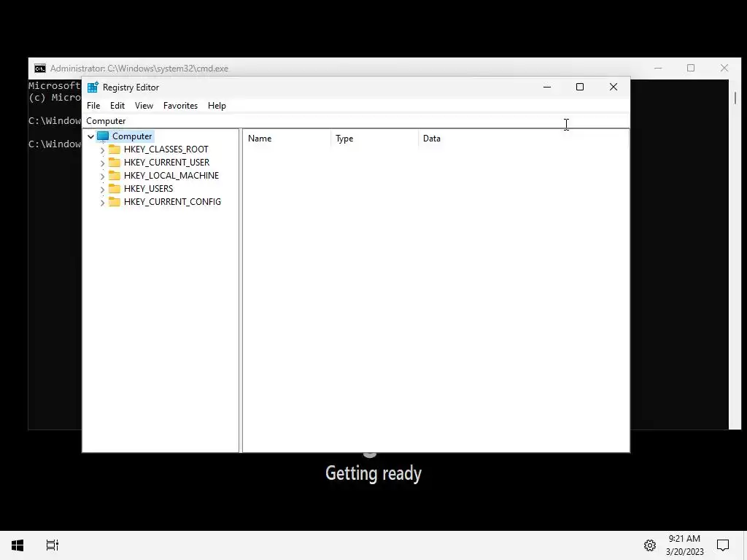Open the Windows Start menu
Screen dimensions: 747x560
(18, 545)
